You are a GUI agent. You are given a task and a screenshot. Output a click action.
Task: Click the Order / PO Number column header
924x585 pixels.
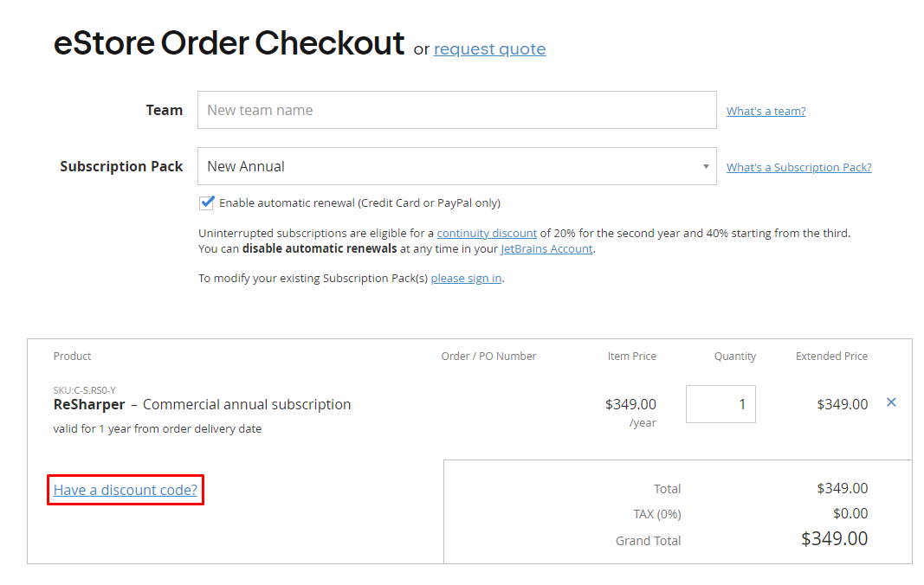(488, 357)
